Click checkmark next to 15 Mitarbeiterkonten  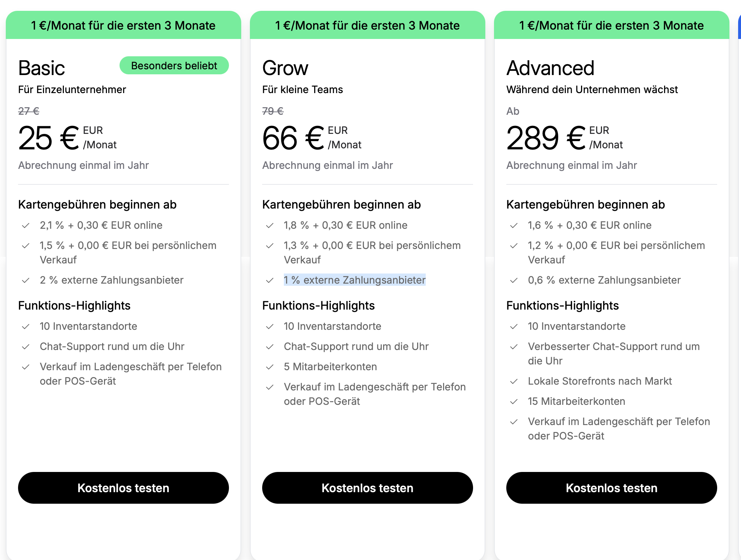514,402
